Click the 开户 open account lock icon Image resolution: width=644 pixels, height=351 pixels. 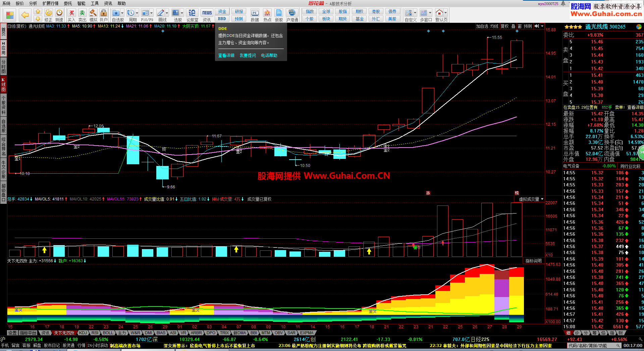pos(104,13)
